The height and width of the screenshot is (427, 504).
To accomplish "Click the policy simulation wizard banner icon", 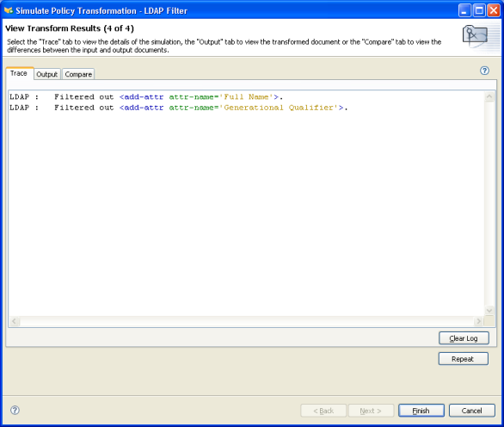I will click(x=476, y=36).
